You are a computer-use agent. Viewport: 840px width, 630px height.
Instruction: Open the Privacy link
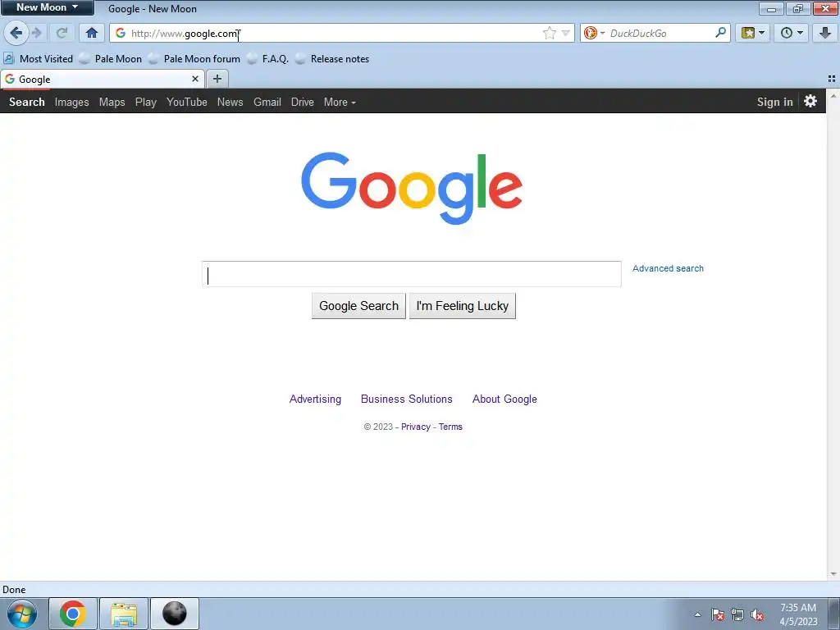point(416,427)
